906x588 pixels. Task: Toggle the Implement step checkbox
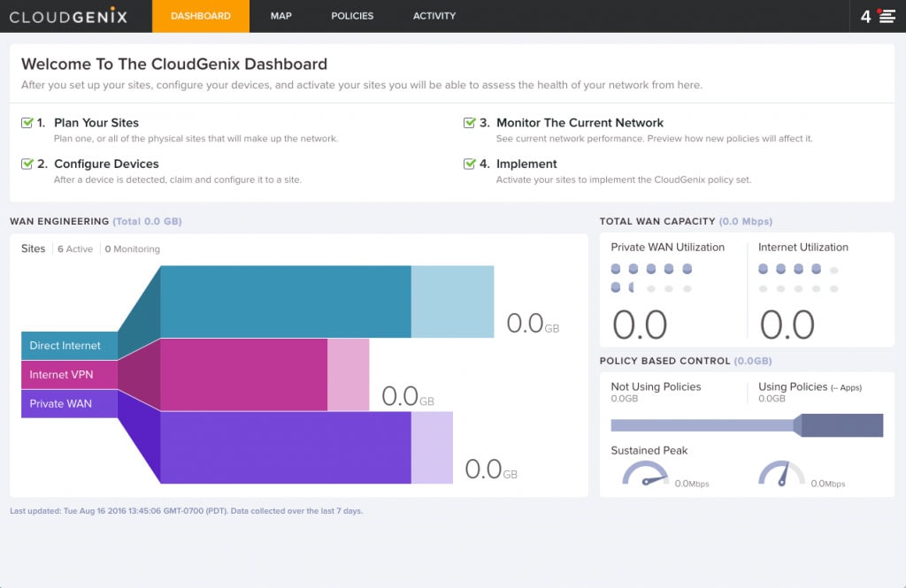(x=470, y=164)
